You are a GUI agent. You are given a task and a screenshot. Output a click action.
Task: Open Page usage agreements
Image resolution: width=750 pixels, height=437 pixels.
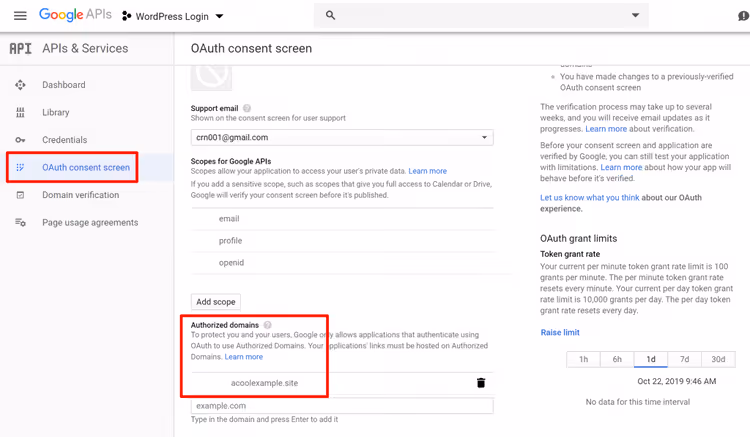coord(90,222)
